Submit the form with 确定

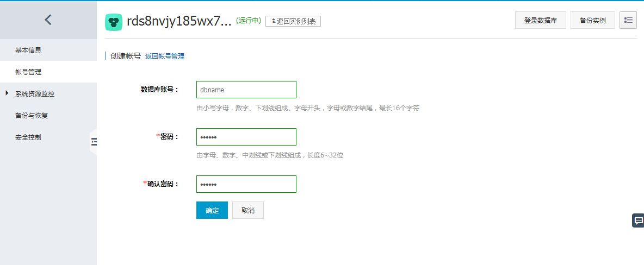click(212, 210)
